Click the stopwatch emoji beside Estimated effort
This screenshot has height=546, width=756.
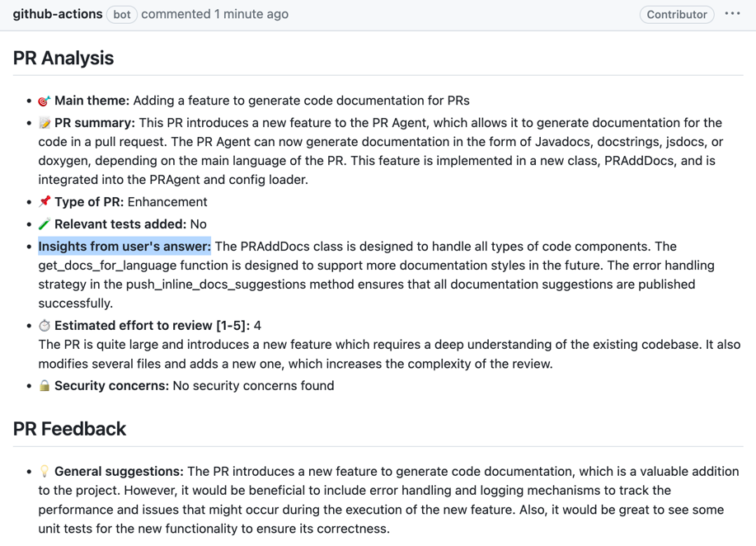45,326
